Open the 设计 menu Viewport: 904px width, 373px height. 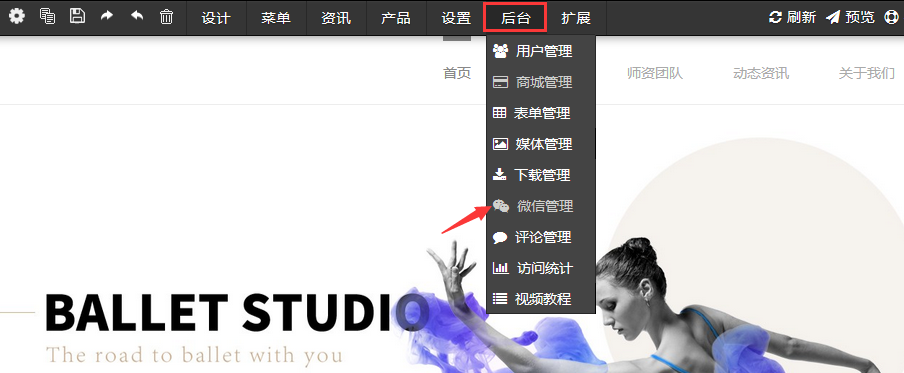(216, 18)
